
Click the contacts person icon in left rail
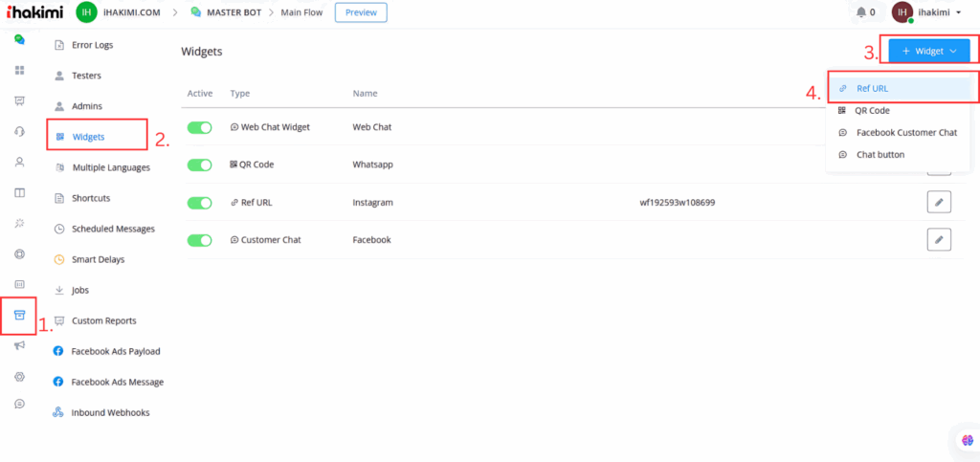point(19,162)
